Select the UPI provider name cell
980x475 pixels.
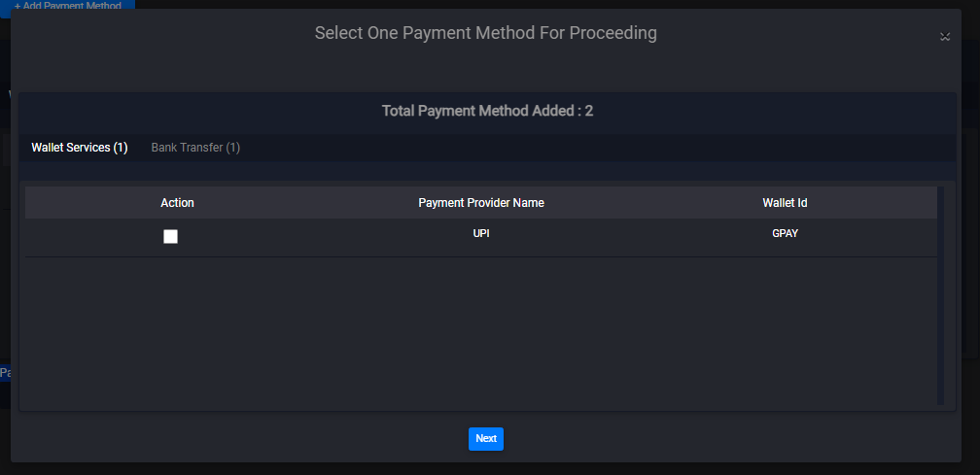pos(481,234)
